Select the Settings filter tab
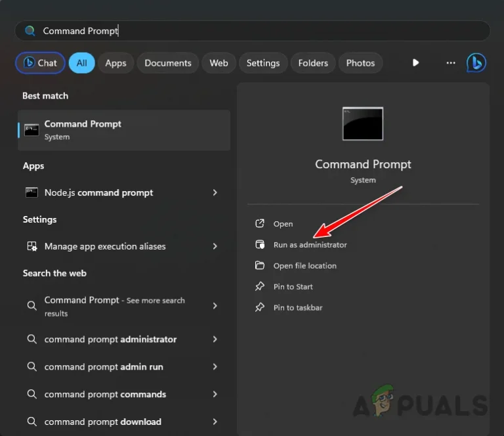 click(x=263, y=63)
